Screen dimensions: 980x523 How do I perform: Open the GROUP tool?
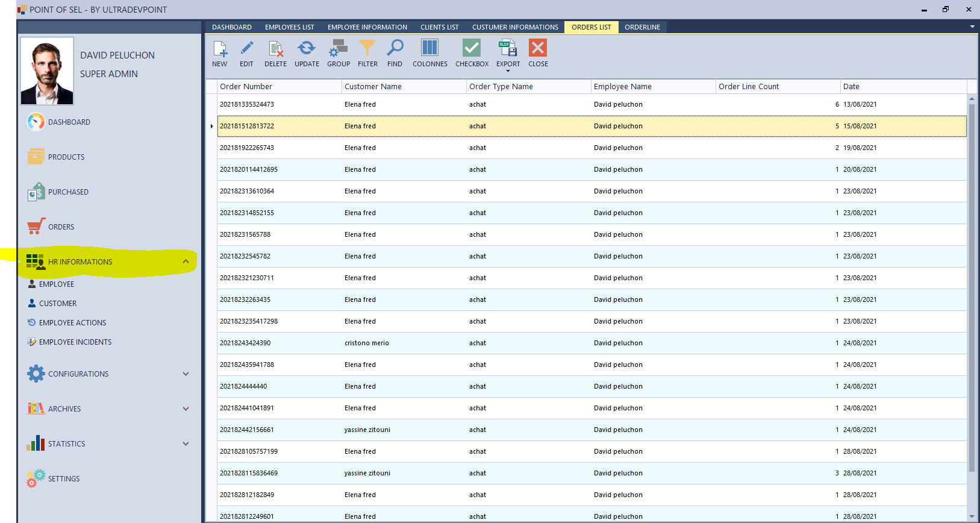point(339,49)
